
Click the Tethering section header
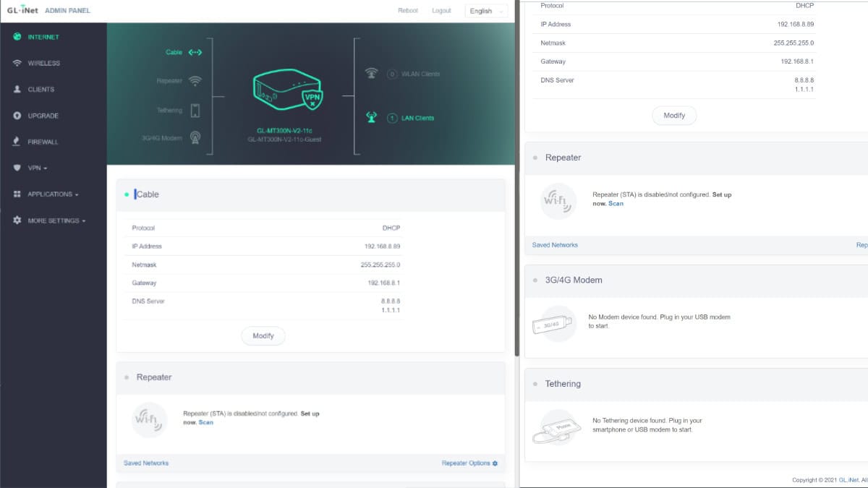[696, 384]
